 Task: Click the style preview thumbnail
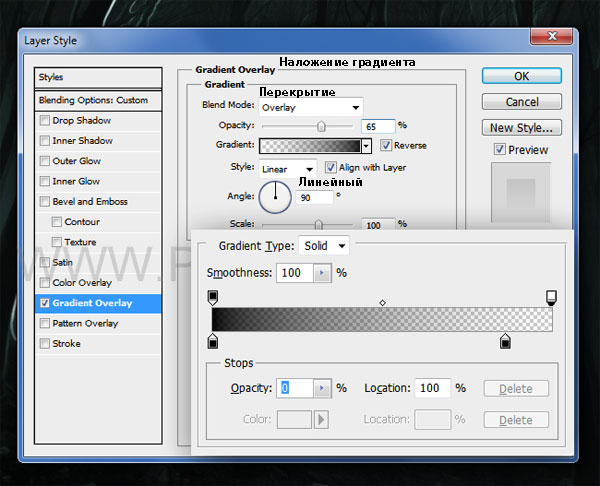521,192
